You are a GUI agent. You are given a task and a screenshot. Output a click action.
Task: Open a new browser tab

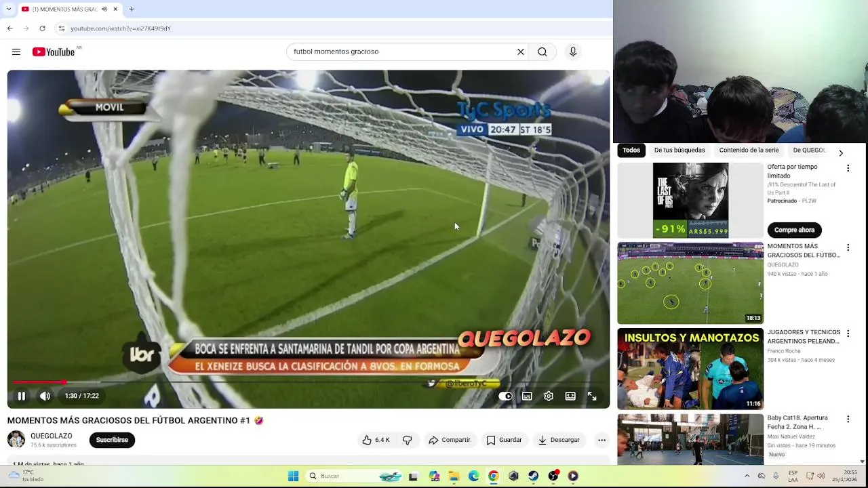point(132,9)
